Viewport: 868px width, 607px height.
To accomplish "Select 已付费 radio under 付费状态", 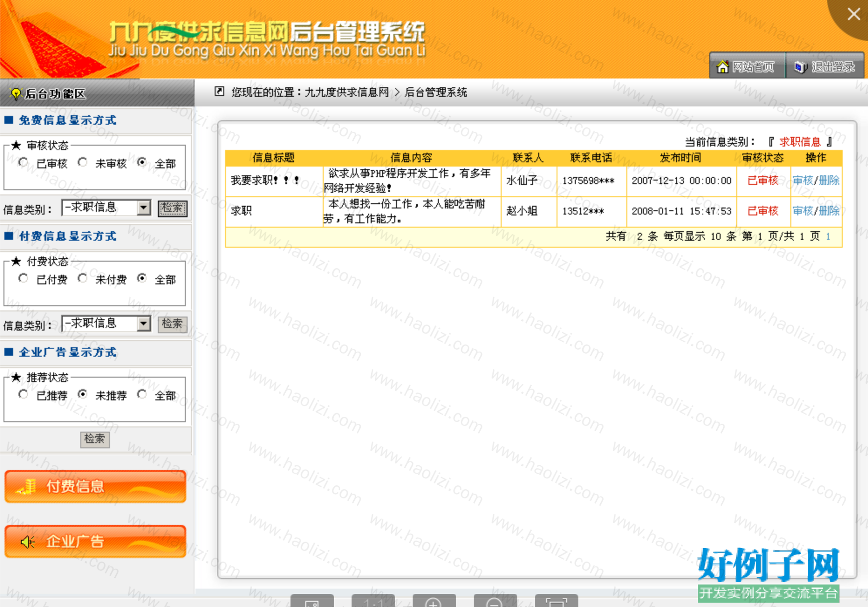I will 23,279.
